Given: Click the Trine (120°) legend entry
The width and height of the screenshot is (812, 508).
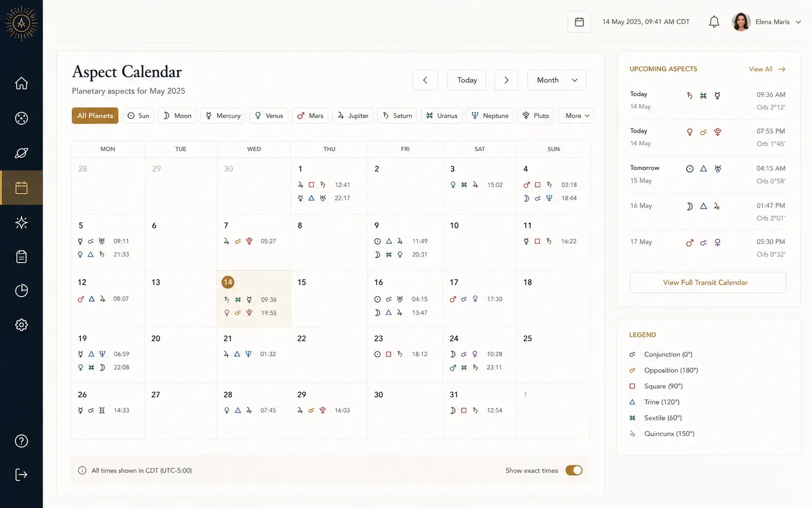Looking at the screenshot, I should click(654, 402).
